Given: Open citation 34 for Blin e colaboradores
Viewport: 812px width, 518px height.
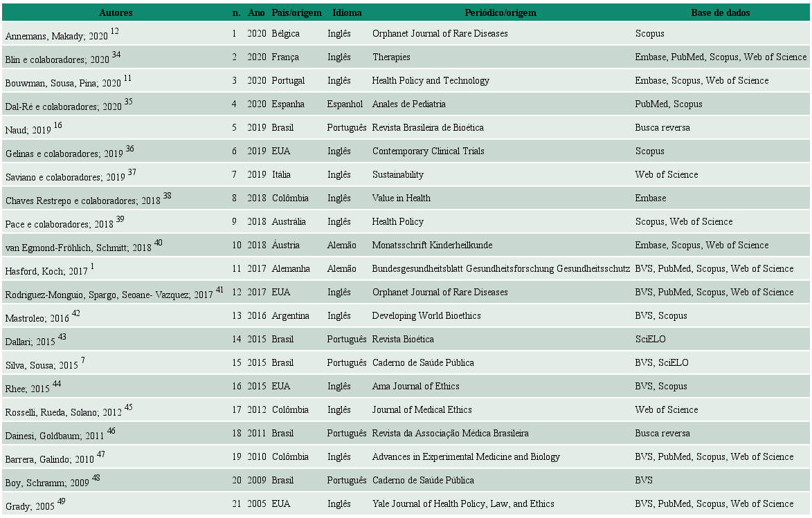Looking at the screenshot, I should coord(116,55).
